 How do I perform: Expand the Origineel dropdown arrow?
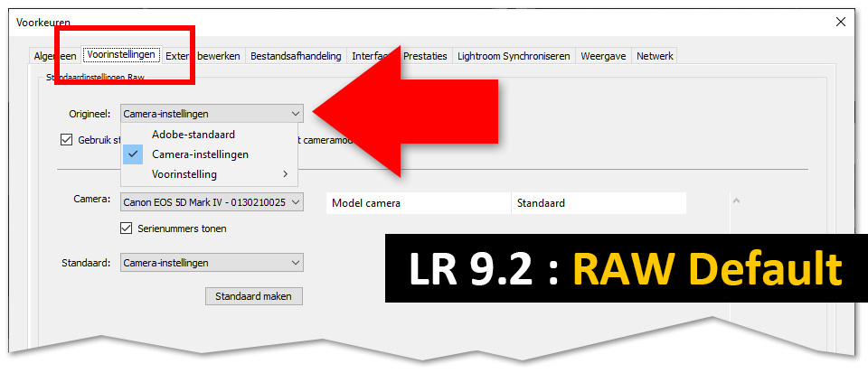coord(295,114)
